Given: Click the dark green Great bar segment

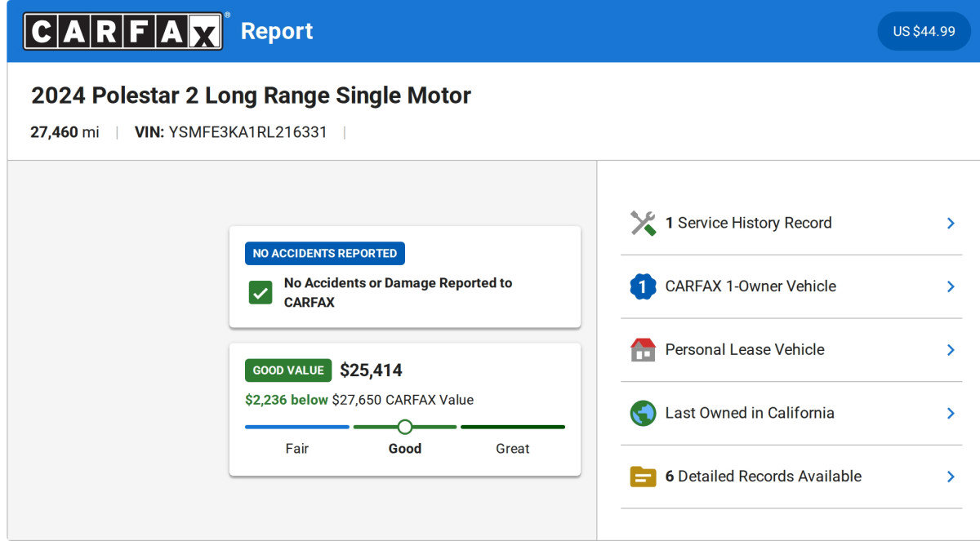Looking at the screenshot, I should tap(513, 427).
